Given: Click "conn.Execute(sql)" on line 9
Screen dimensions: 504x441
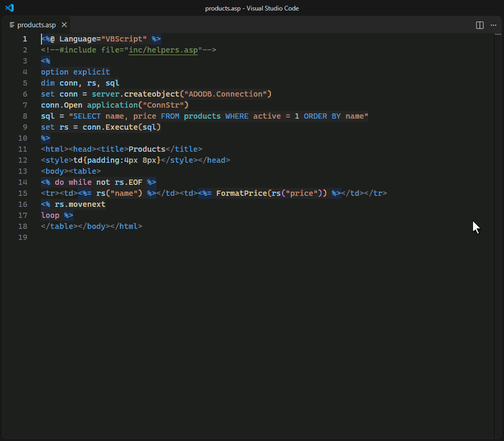Looking at the screenshot, I should (121, 127).
